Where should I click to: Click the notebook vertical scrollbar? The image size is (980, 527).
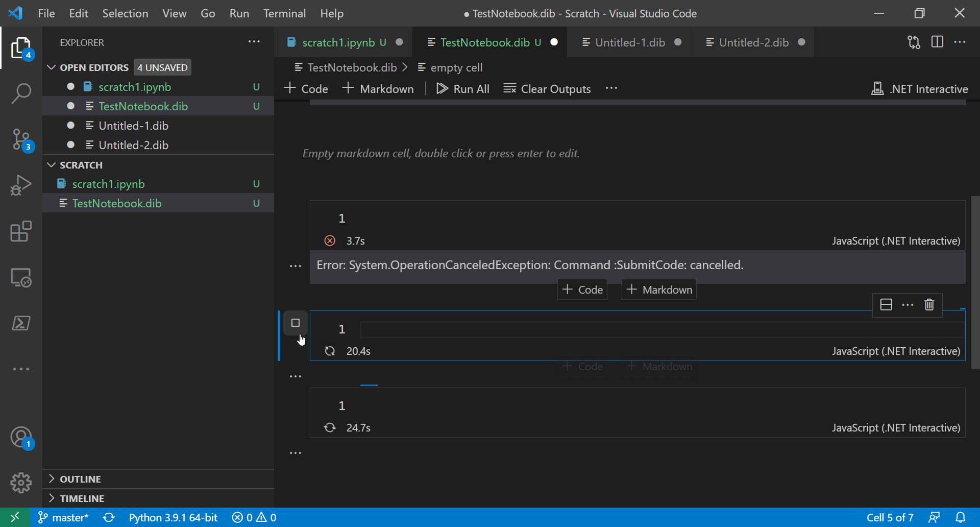tap(975, 282)
